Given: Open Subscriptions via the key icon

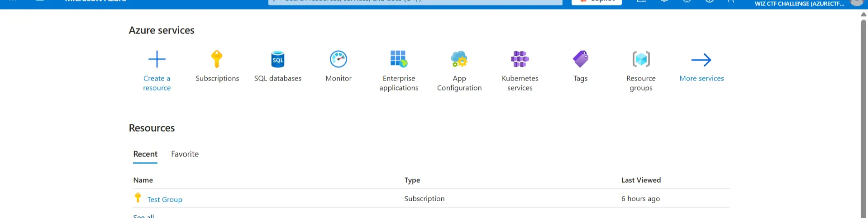Looking at the screenshot, I should coord(217,59).
